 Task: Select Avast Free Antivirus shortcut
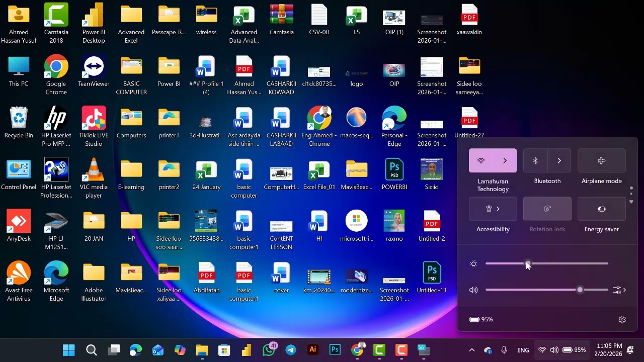pos(19,282)
